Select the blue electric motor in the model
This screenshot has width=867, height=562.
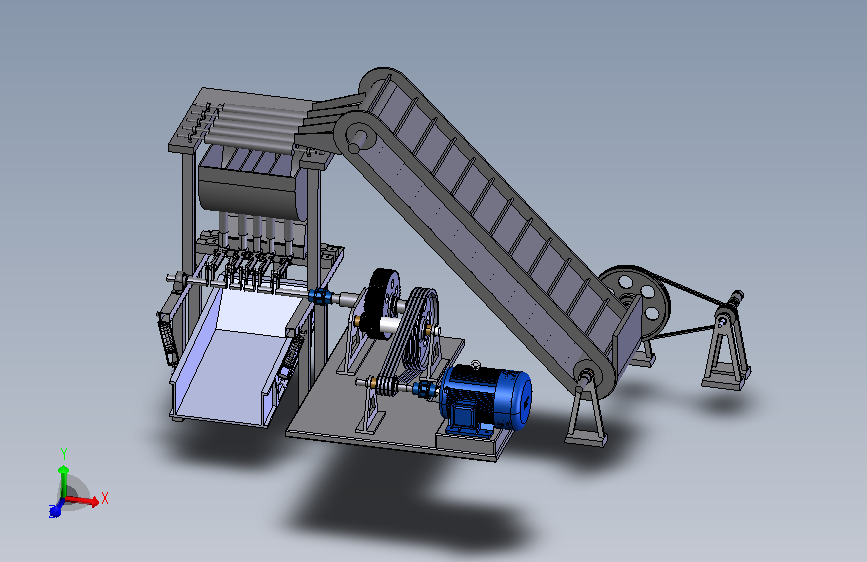[x=485, y=399]
